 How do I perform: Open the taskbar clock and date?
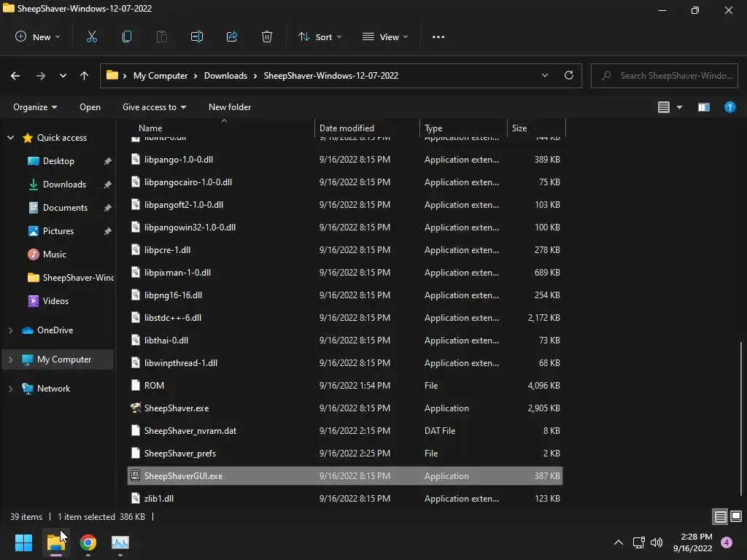pos(693,542)
